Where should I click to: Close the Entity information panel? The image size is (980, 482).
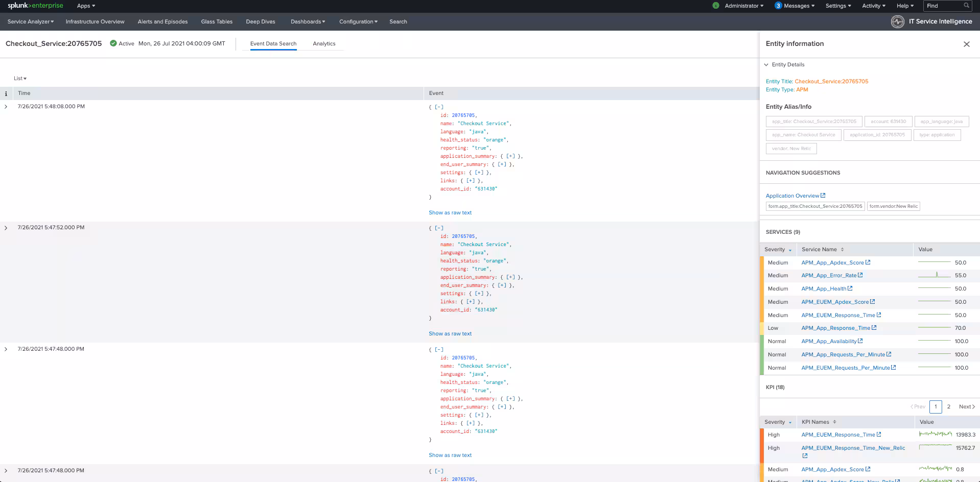tap(966, 44)
